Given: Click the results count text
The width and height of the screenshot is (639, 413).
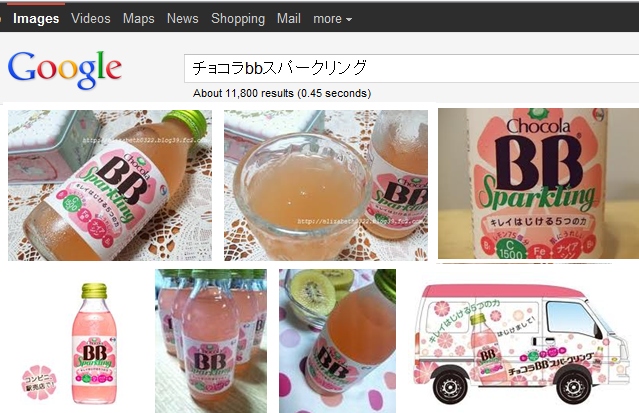Looking at the screenshot, I should pos(282,93).
